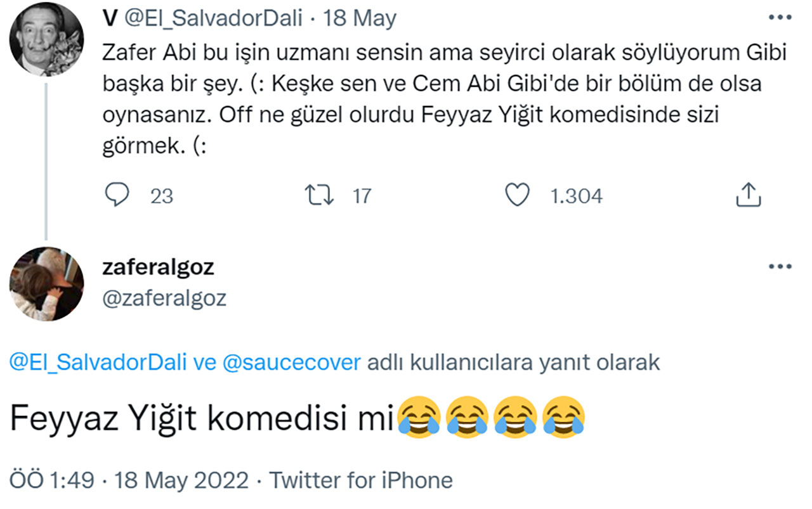Image resolution: width=812 pixels, height=509 pixels.
Task: Retweet the first tweet
Action: pos(319,195)
